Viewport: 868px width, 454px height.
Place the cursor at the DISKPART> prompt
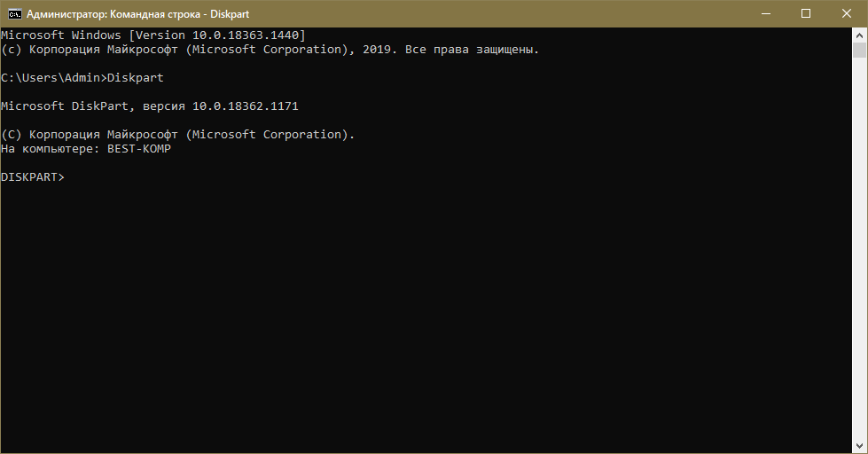(69, 177)
